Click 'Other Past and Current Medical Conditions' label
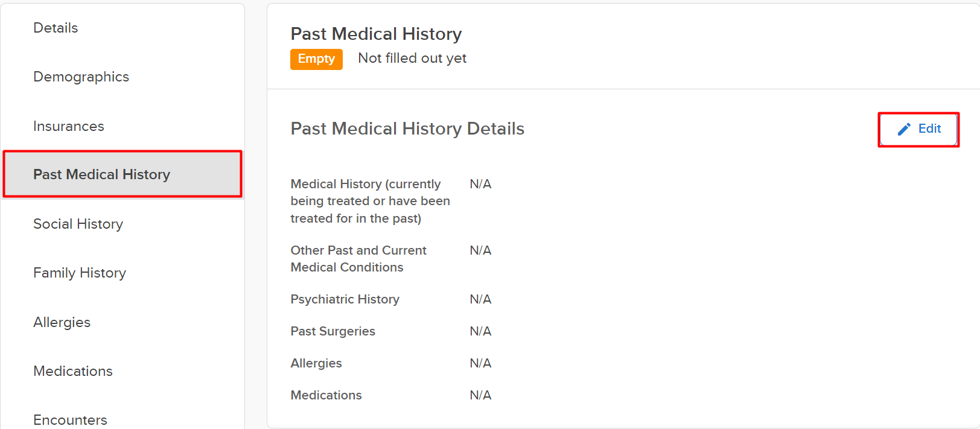This screenshot has width=980, height=429. pos(358,259)
